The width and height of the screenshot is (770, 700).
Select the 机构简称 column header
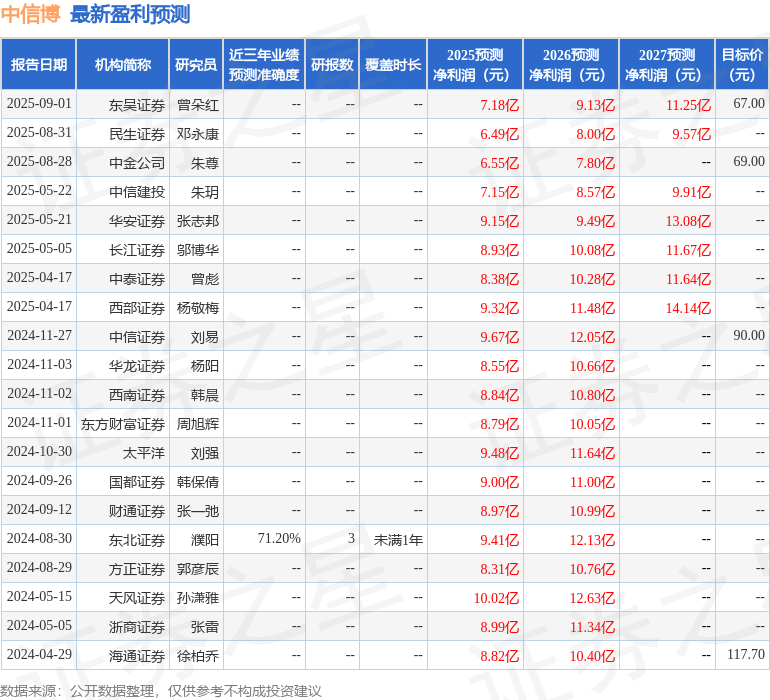pos(123,65)
